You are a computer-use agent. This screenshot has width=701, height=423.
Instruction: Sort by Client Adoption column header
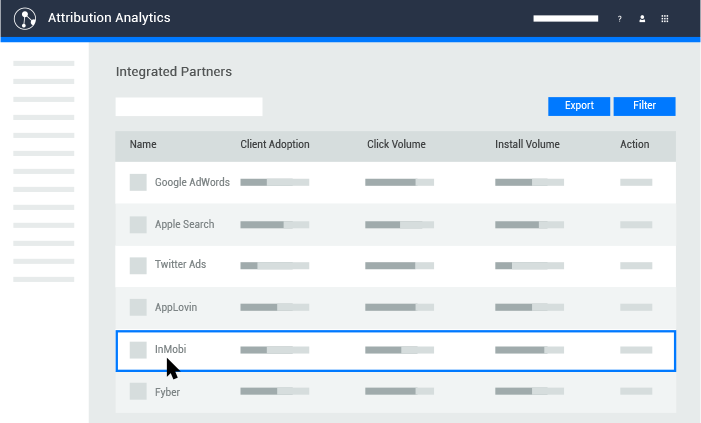275,144
